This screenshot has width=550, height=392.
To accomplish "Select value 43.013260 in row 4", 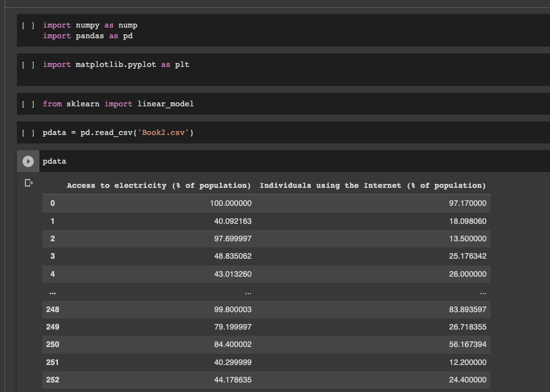I will [x=233, y=274].
